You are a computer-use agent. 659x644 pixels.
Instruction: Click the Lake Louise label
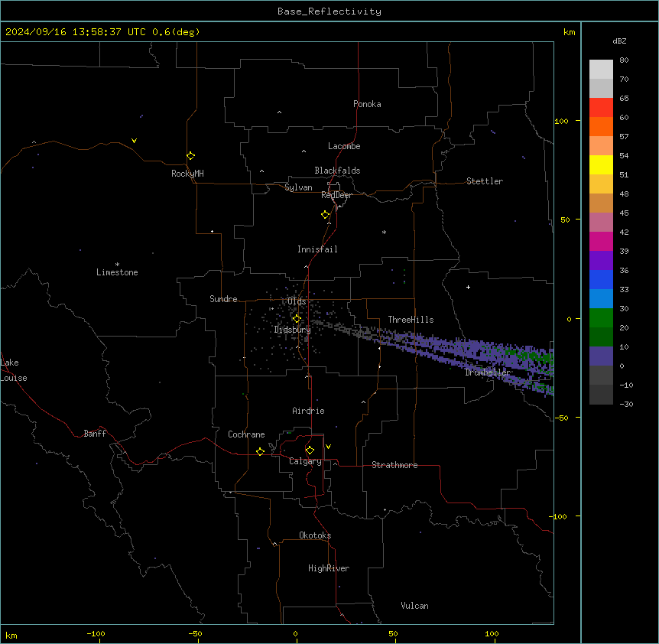click(14, 370)
